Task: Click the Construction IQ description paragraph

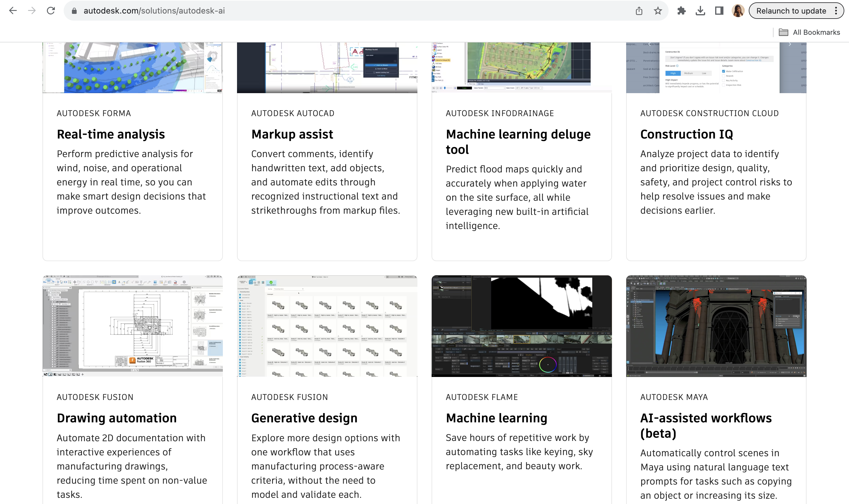Action: pos(716,182)
